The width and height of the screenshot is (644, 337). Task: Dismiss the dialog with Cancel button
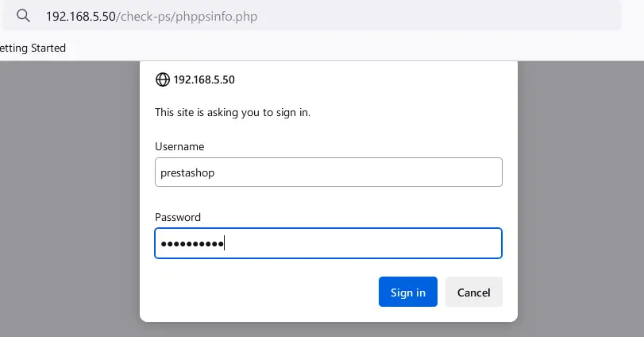(x=473, y=292)
